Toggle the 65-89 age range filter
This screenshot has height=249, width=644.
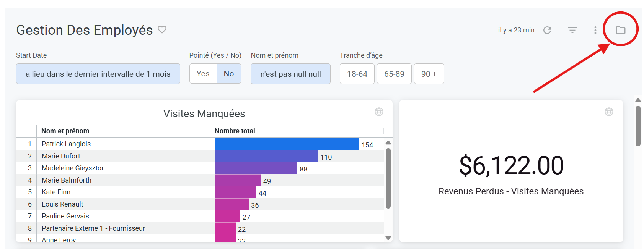(x=394, y=74)
